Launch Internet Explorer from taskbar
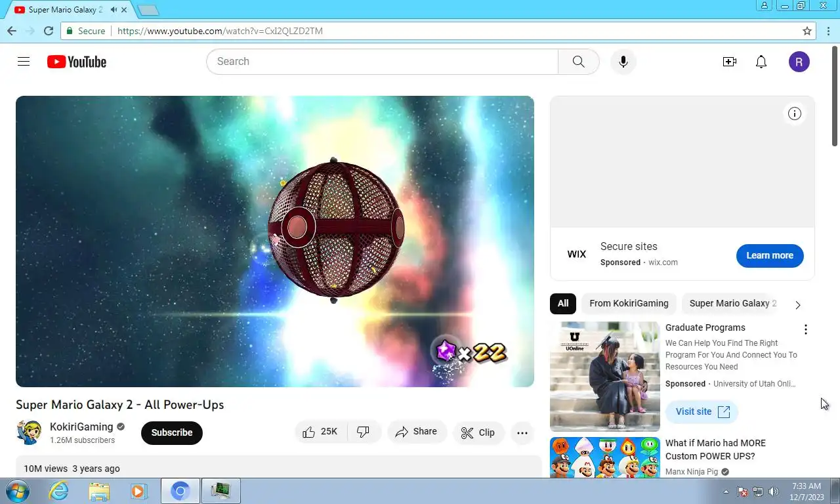 pyautogui.click(x=59, y=491)
